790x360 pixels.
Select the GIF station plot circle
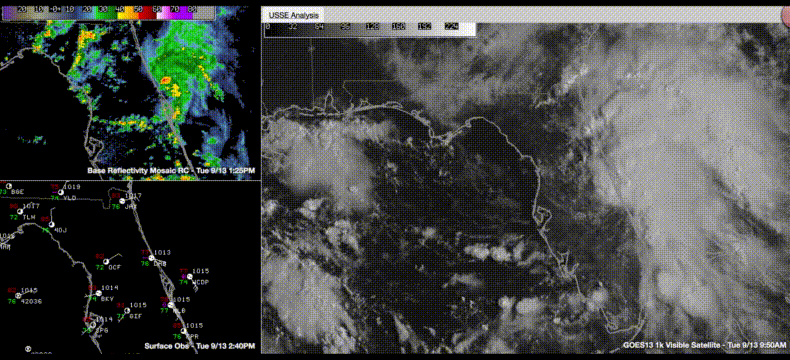(126, 310)
